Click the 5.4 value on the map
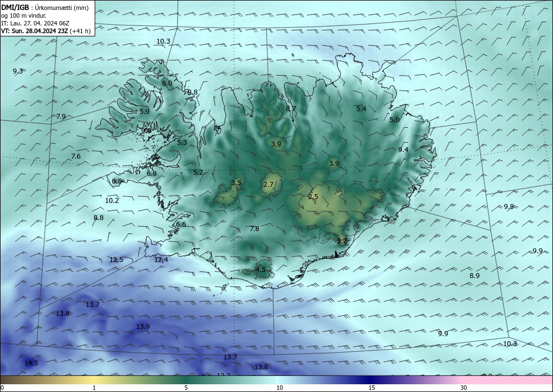 pos(361,108)
